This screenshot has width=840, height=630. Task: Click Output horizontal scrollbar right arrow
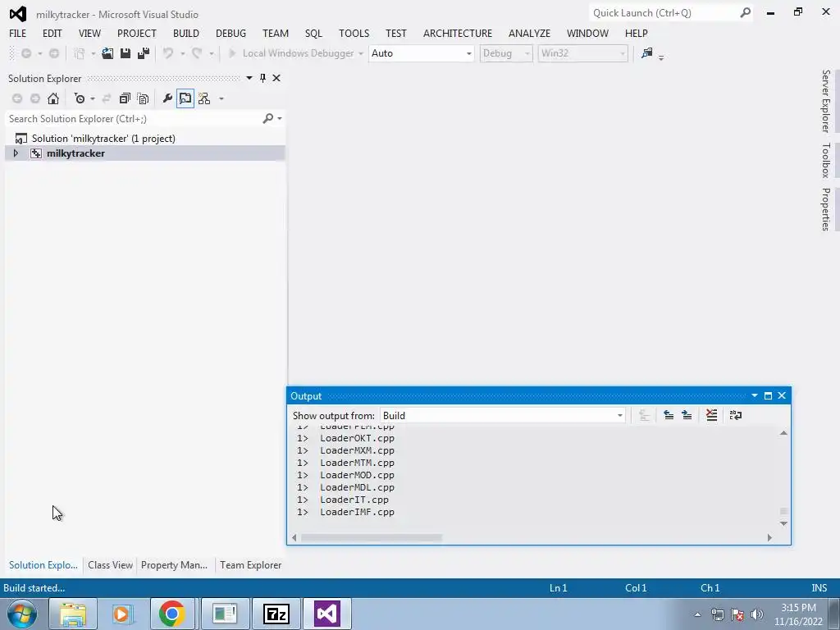click(769, 537)
